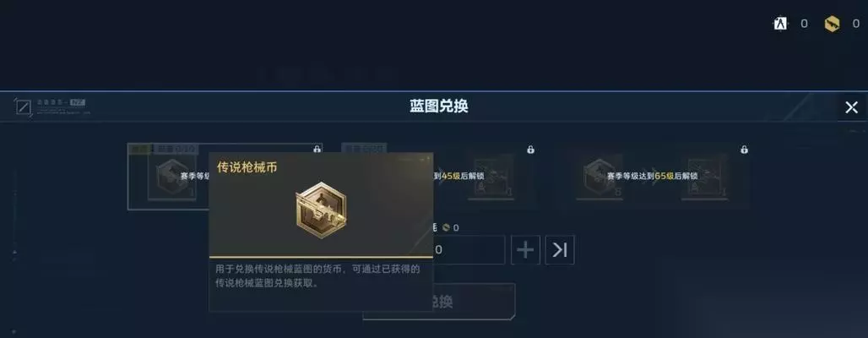The height and width of the screenshot is (338, 868).
Task: Click the lock icon on the first exchange card
Action: pyautogui.click(x=317, y=149)
